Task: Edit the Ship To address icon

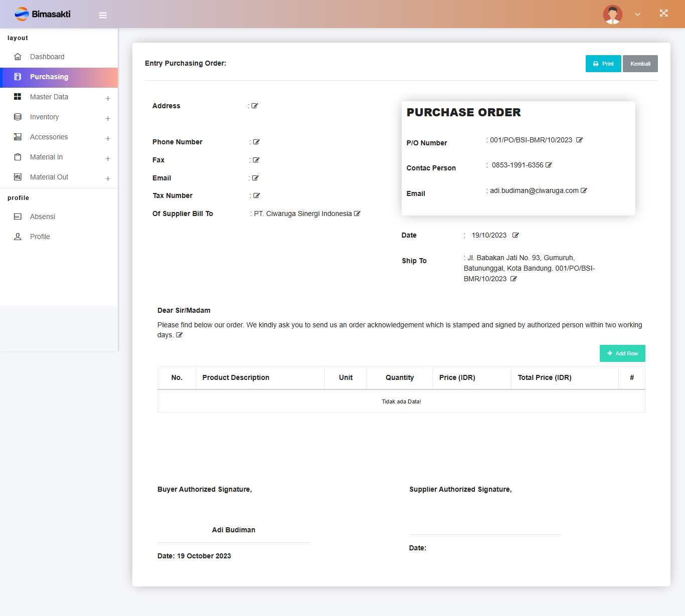Action: (513, 279)
